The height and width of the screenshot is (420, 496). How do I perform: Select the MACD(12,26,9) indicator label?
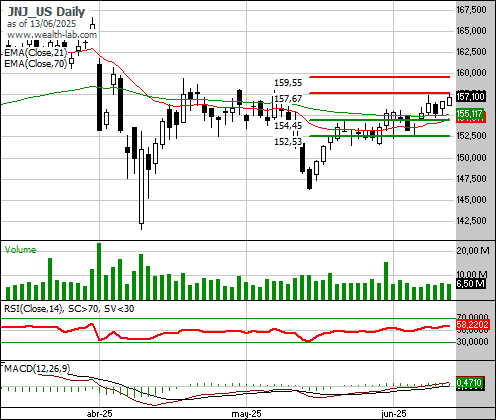[37, 368]
